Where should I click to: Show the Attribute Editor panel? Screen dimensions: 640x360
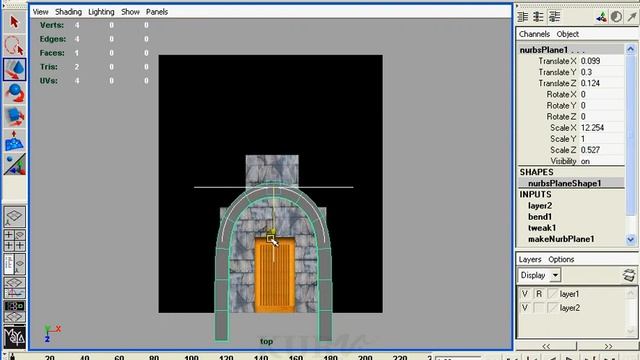click(x=522, y=17)
